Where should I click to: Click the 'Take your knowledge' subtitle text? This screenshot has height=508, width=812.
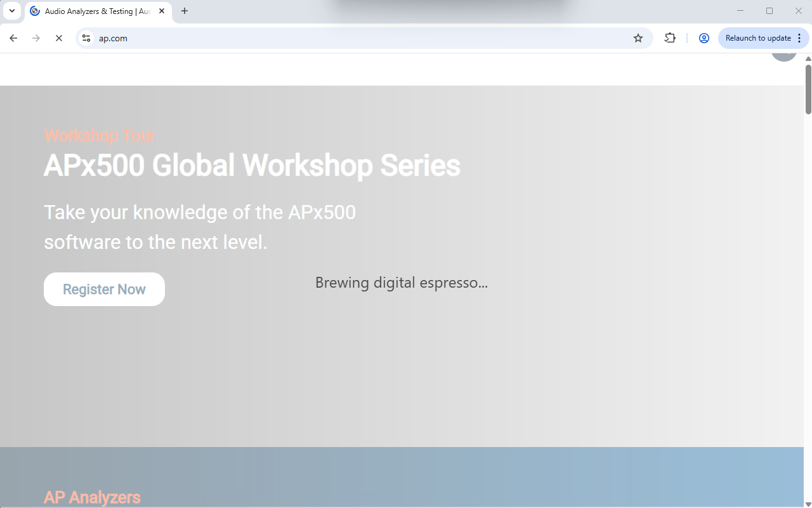click(200, 227)
